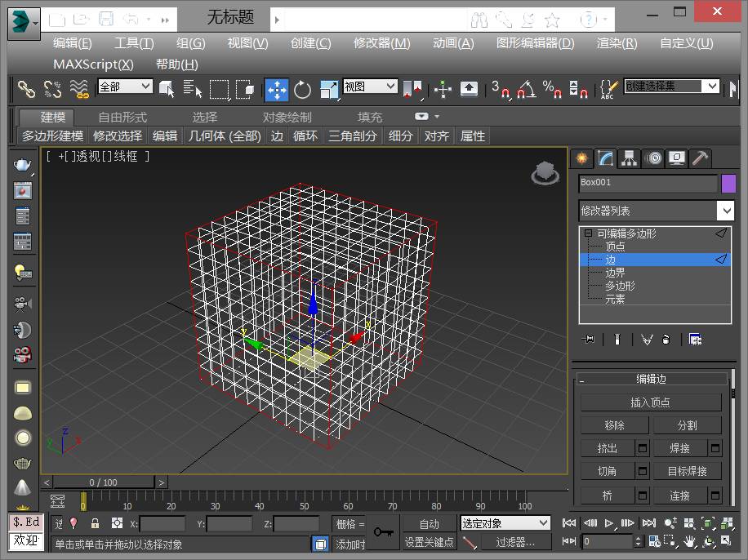Open the Select by Name list tool
This screenshot has height=560, width=748.
pos(193,89)
